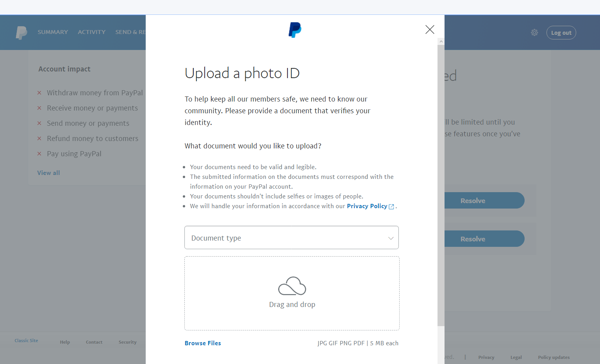Click View all under Account impact
Screen dimensions: 600x364
pos(48,173)
